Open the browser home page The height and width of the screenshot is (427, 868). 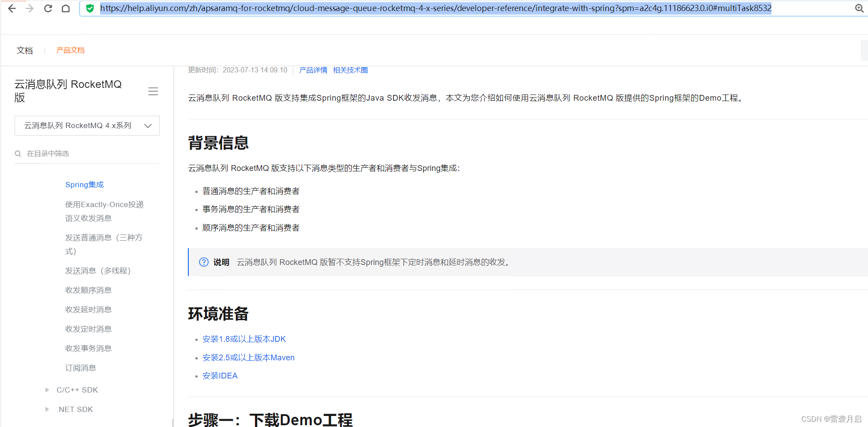pyautogui.click(x=66, y=8)
